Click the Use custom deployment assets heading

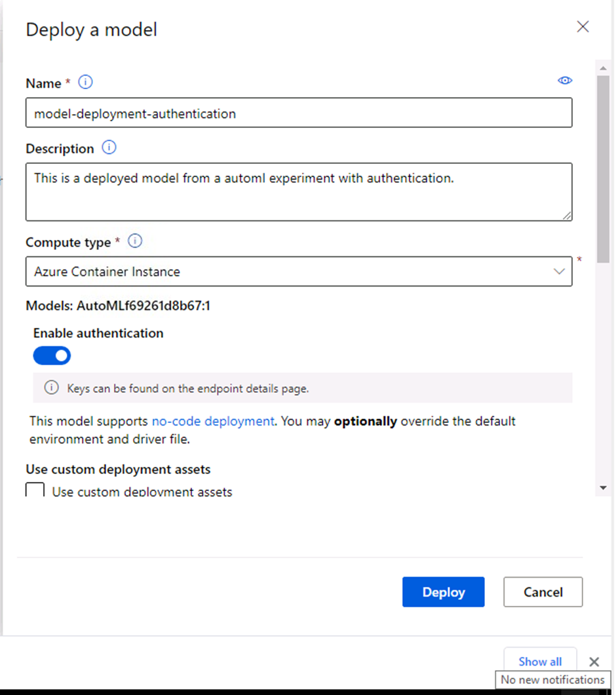(118, 469)
